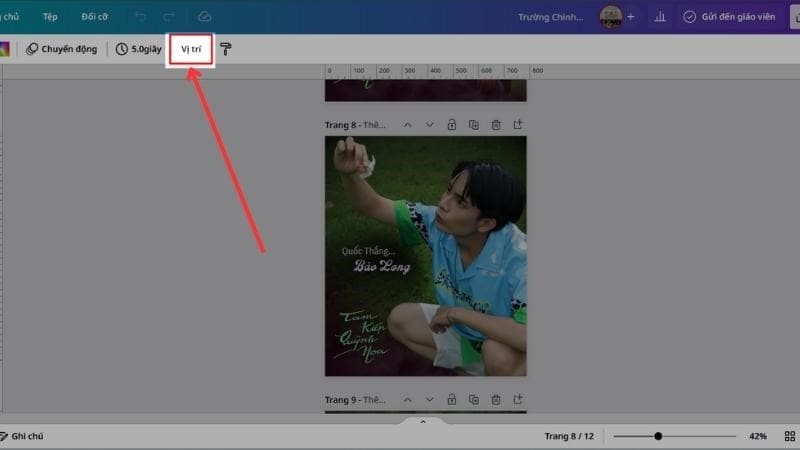The image size is (800, 450).
Task: Set page duration 5.0giây
Action: [x=138, y=49]
